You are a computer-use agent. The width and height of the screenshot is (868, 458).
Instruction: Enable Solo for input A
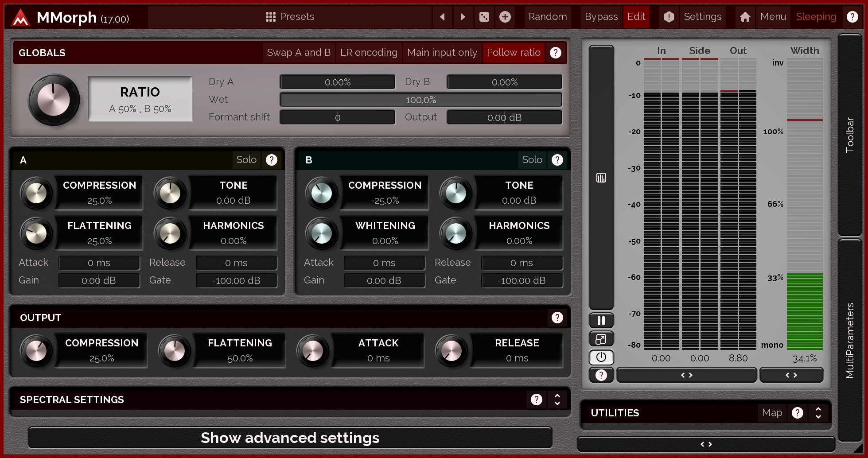click(x=246, y=160)
